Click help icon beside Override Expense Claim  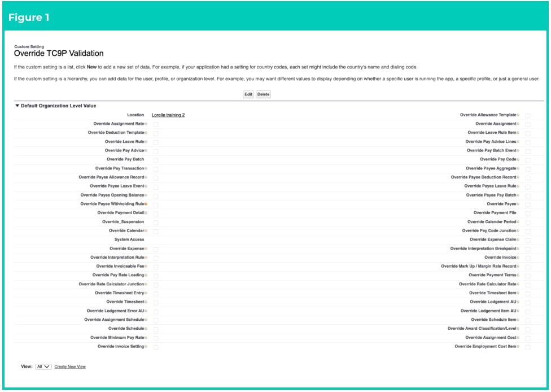pos(518,239)
